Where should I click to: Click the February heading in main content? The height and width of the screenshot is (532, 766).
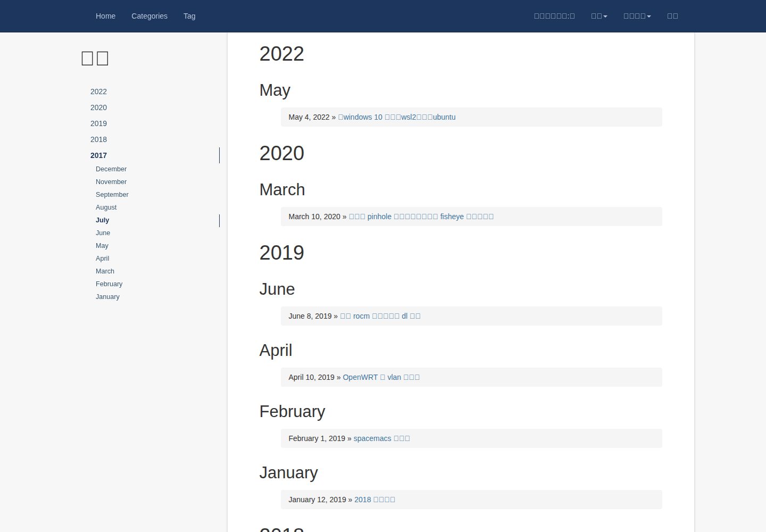click(293, 412)
